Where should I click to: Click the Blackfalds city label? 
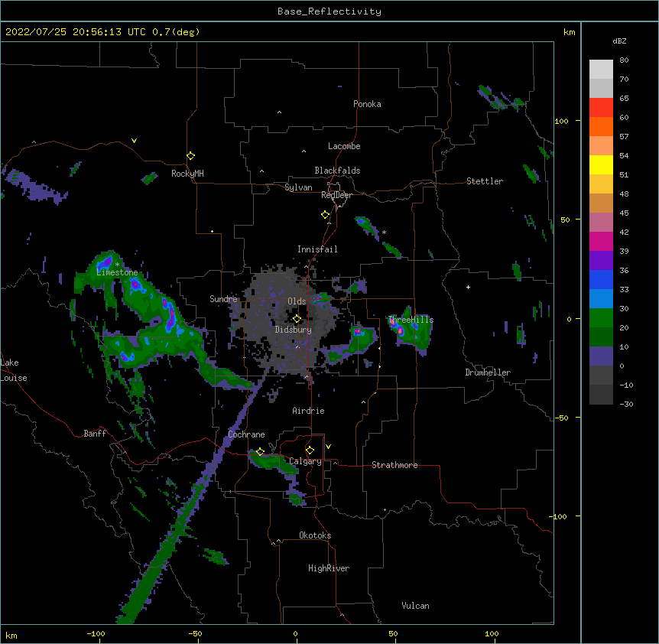(x=337, y=171)
